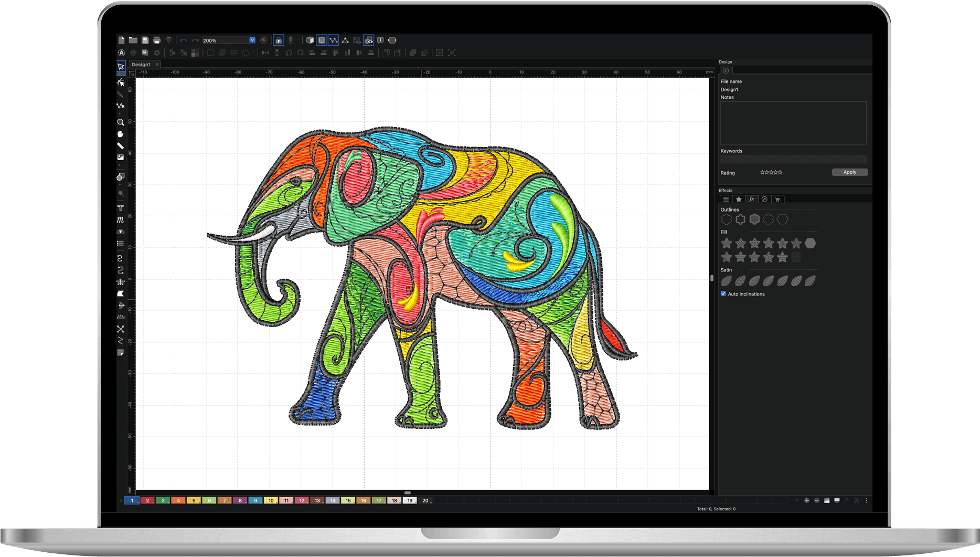Toggle the grid display button
980x557 pixels.
[322, 40]
